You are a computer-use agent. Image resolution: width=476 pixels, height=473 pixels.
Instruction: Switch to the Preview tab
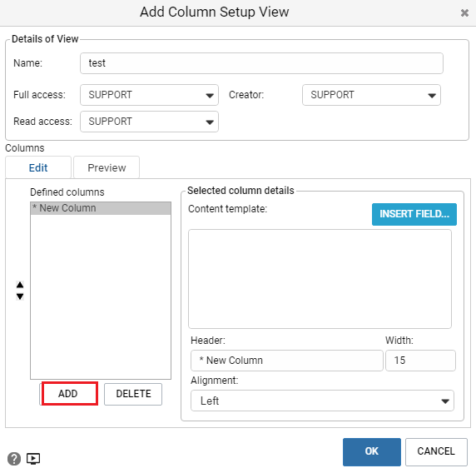tap(107, 167)
